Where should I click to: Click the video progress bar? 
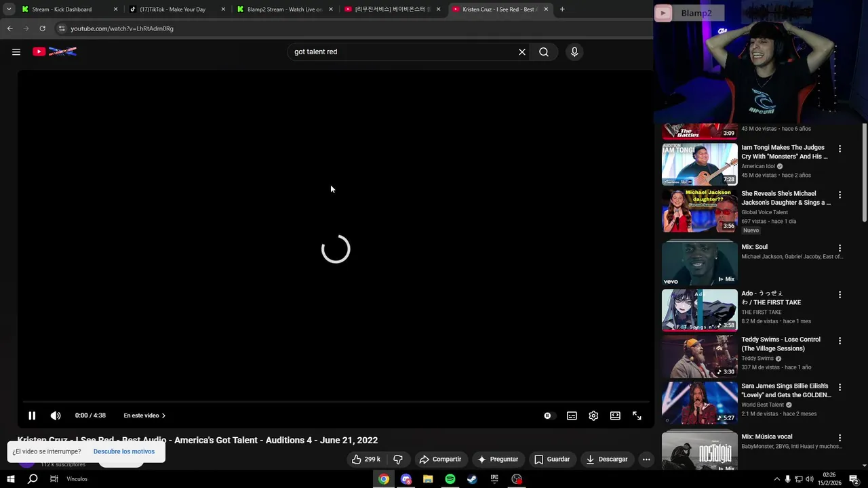pos(336,402)
